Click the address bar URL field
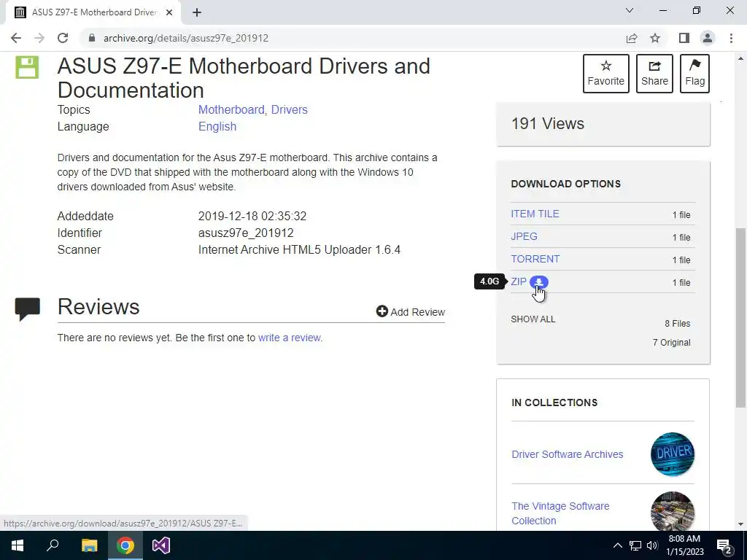The height and width of the screenshot is (560, 747). [x=352, y=38]
